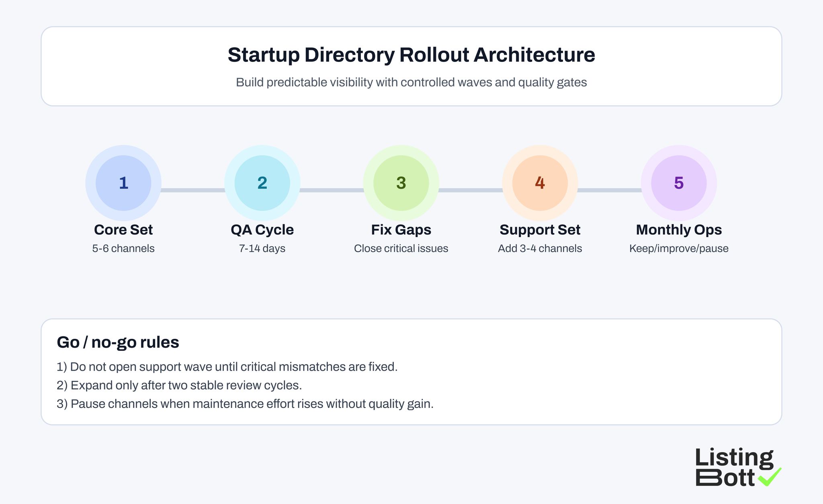Click the Core Set step label
823x504 pixels.
coord(123,229)
